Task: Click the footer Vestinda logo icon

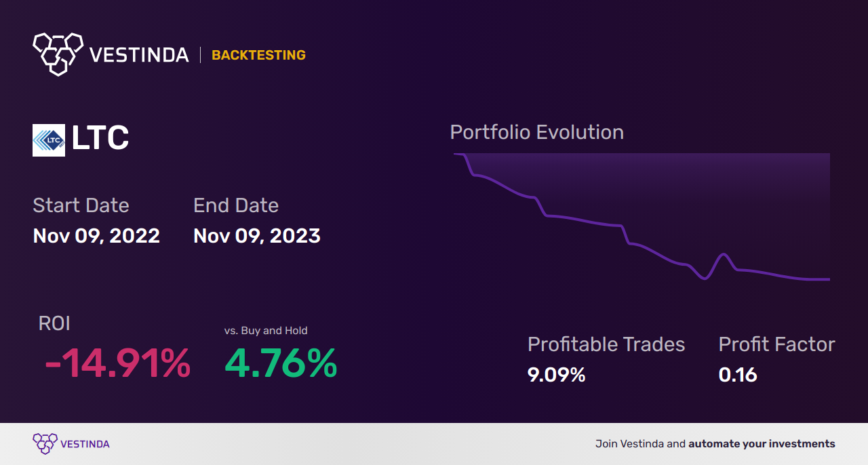Action: (x=45, y=444)
